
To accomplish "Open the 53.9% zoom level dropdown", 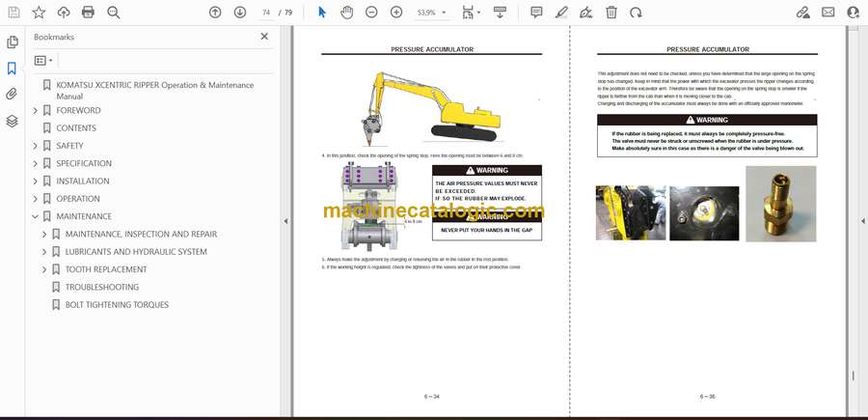I will pos(430,13).
